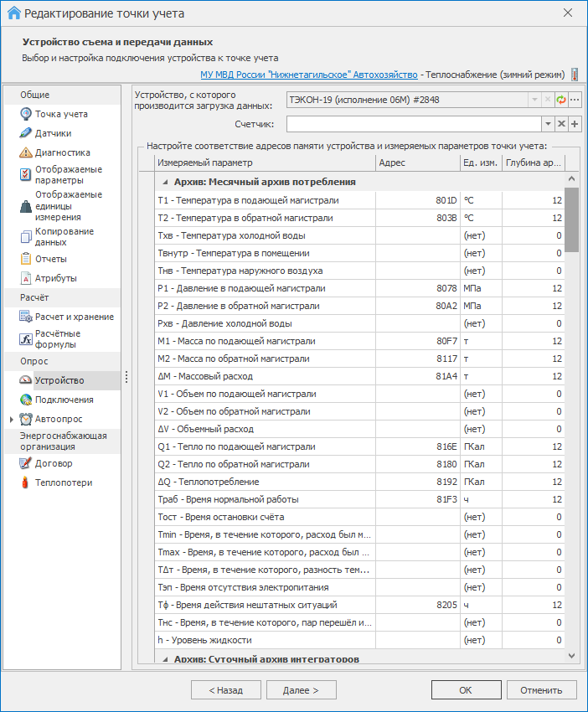Select Диагностика in the sidebar
Viewport: 588px width, 712px height.
tap(63, 152)
